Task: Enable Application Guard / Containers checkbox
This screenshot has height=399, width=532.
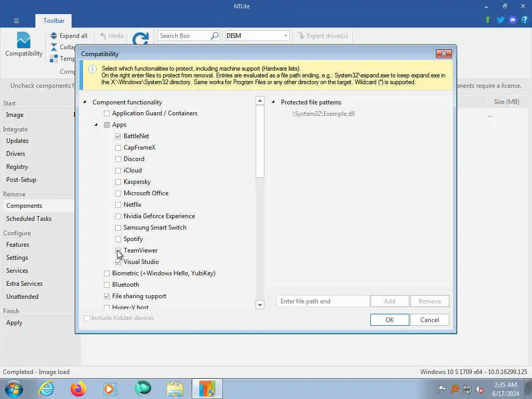Action: 107,113
